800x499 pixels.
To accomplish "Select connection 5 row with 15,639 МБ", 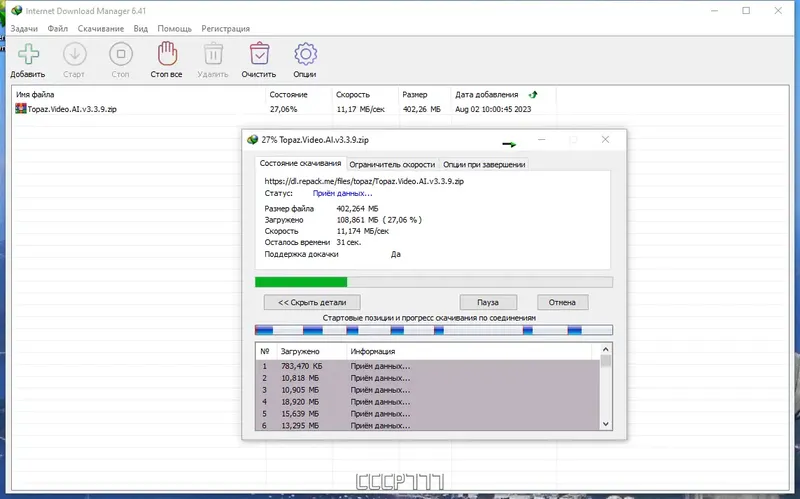I will point(428,413).
